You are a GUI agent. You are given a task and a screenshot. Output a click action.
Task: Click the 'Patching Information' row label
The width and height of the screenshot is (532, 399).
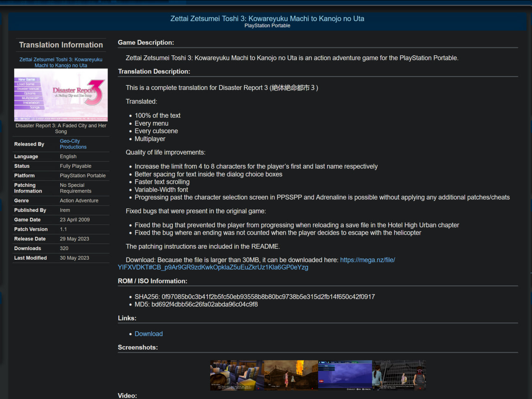pyautogui.click(x=28, y=188)
